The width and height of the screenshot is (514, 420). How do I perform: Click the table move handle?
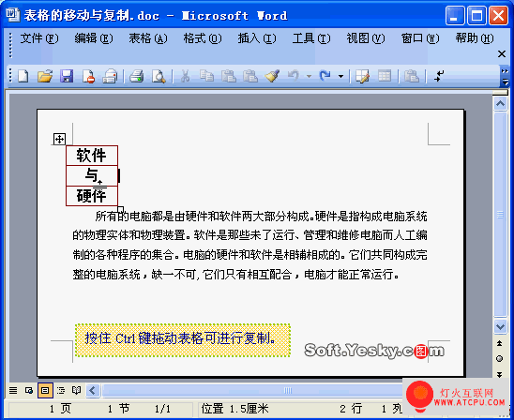pyautogui.click(x=59, y=139)
